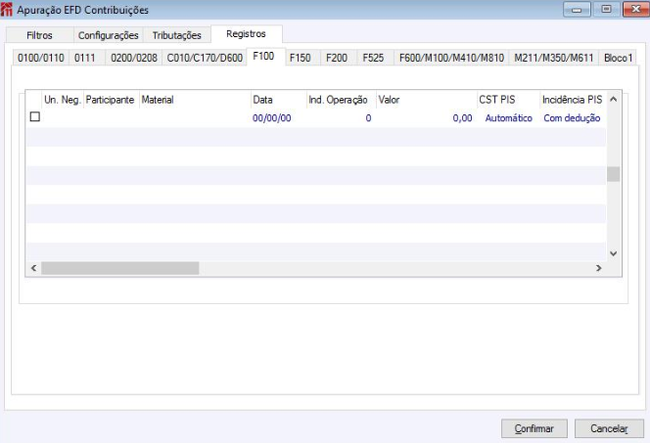Screen dimensions: 650x443
Task: Click the horizontal scrollbar thumb
Action: [120, 268]
